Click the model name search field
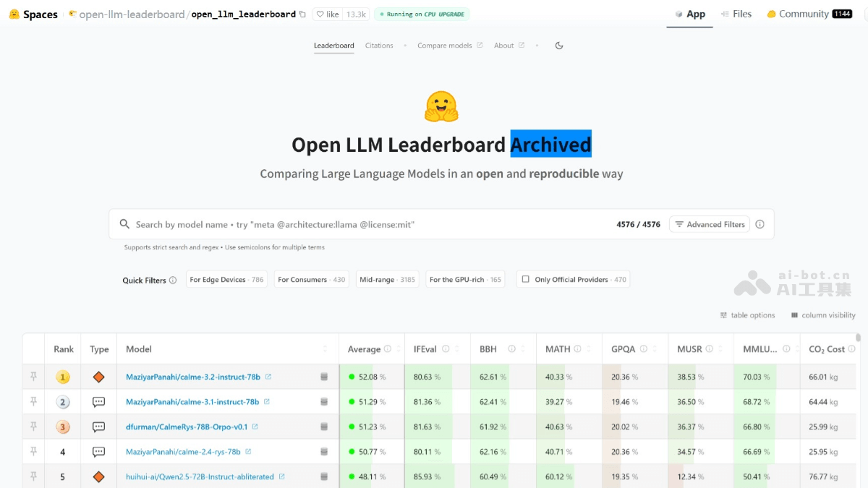Viewport: 868px width, 488px height. tap(289, 224)
